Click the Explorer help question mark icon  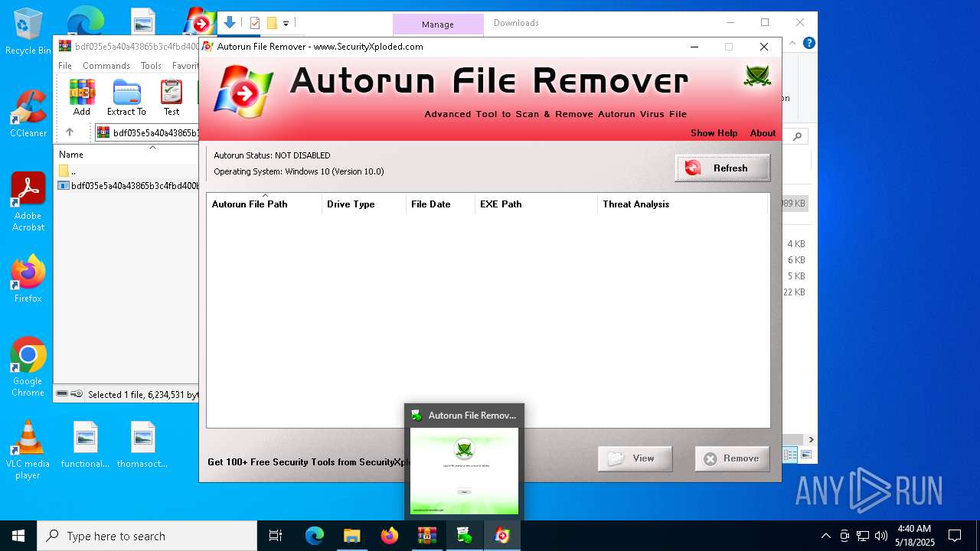[x=809, y=44]
